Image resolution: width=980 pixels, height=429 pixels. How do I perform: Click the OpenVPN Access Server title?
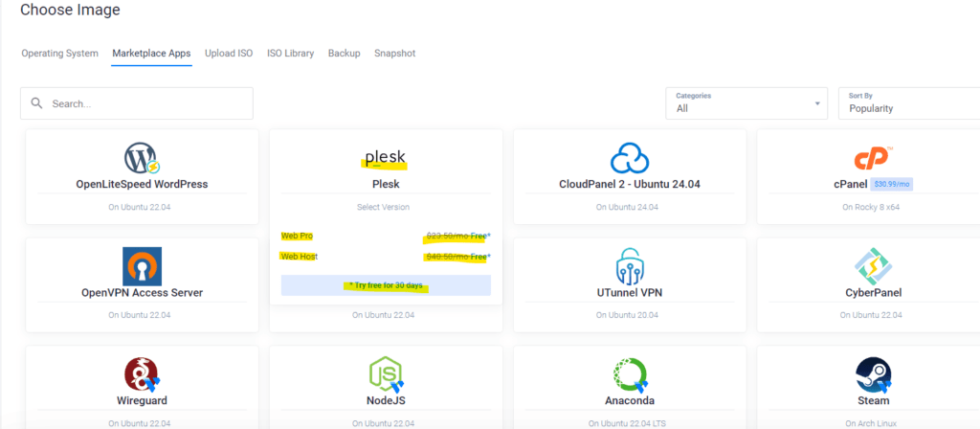tap(142, 293)
